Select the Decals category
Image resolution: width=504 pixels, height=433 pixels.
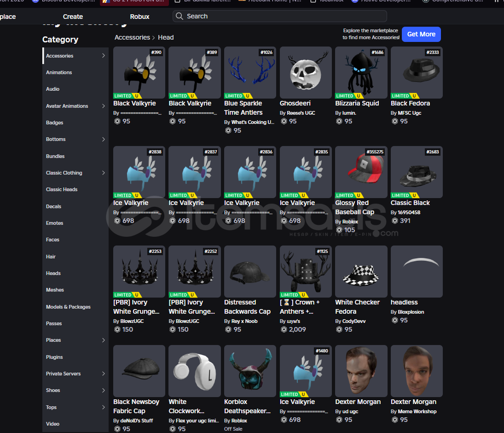(75, 206)
